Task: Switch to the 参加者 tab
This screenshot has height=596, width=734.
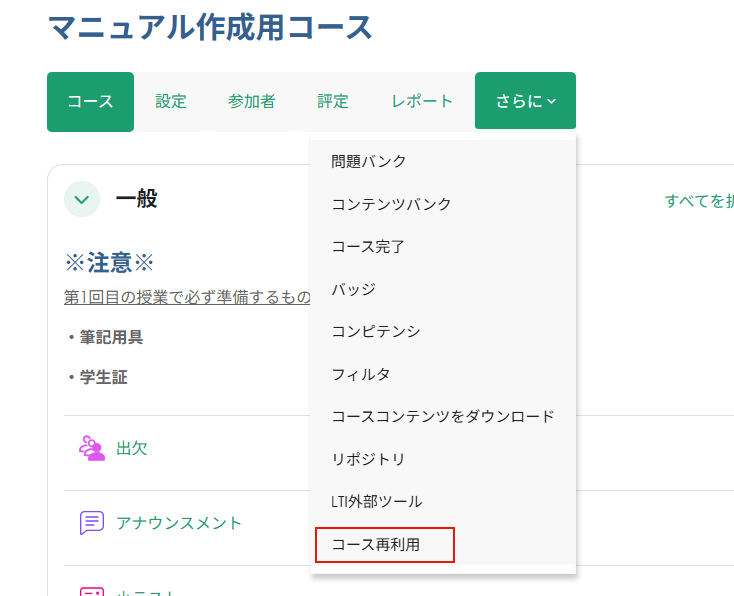Action: click(251, 101)
